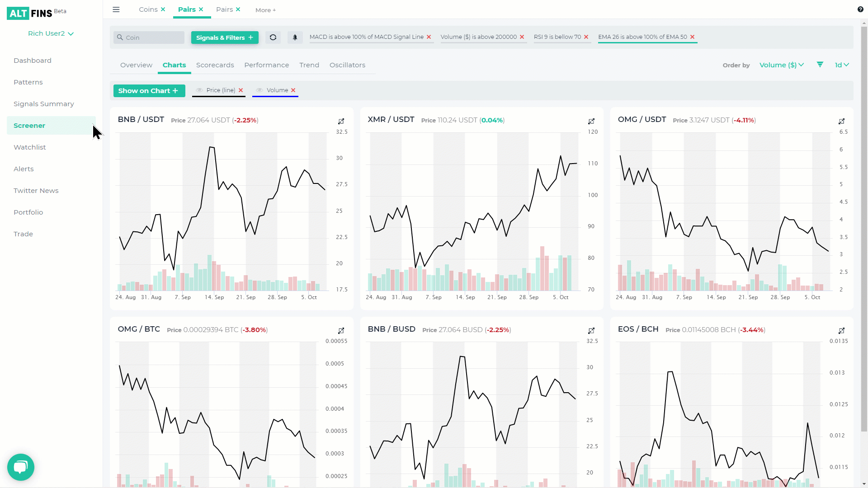Open the More + tab menu
Image resolution: width=868 pixels, height=488 pixels.
click(265, 10)
